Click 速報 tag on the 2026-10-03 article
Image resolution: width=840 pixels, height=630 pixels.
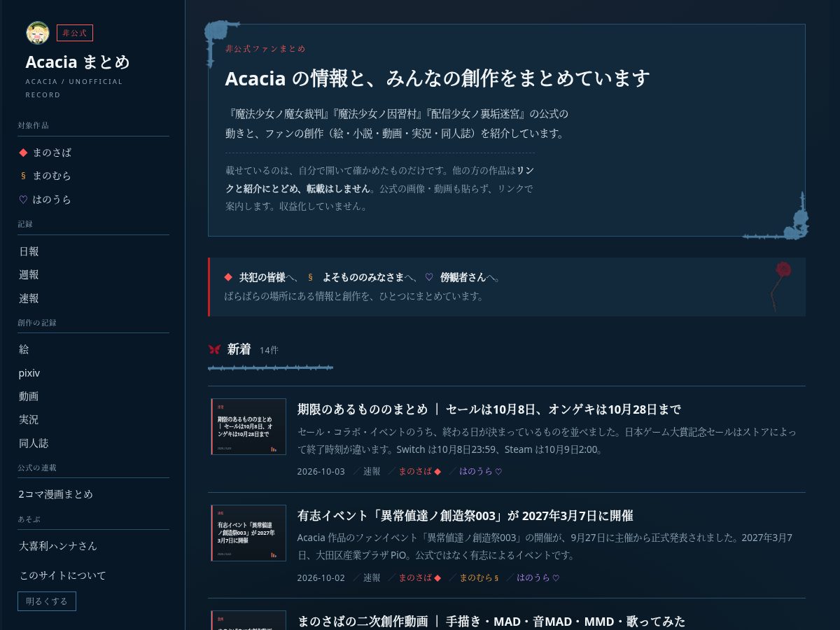[x=372, y=471]
